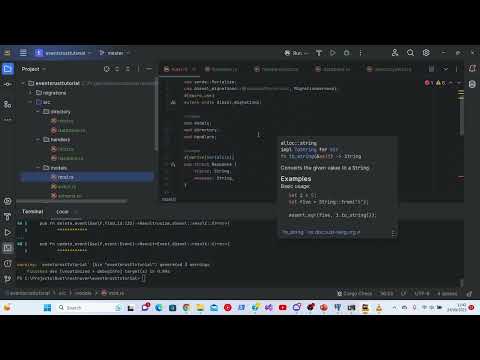The image size is (480, 360).
Task: Click the 4 spaces indent status widget
Action: [447, 293]
